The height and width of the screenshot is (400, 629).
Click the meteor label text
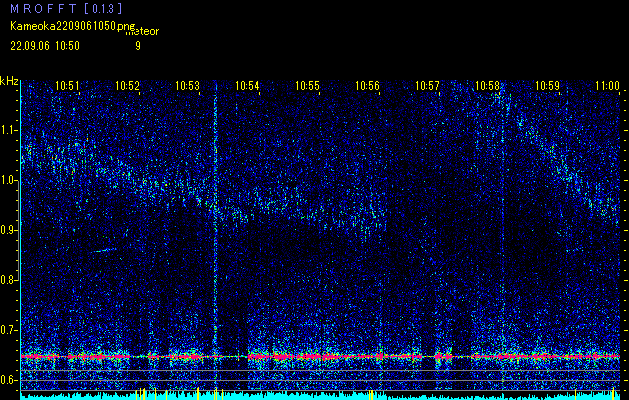[142, 32]
